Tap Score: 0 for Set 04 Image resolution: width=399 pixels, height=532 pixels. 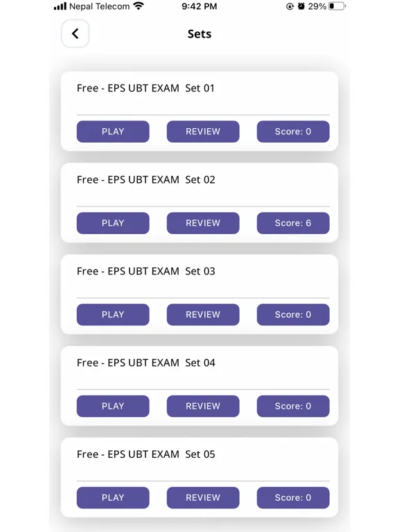click(293, 406)
